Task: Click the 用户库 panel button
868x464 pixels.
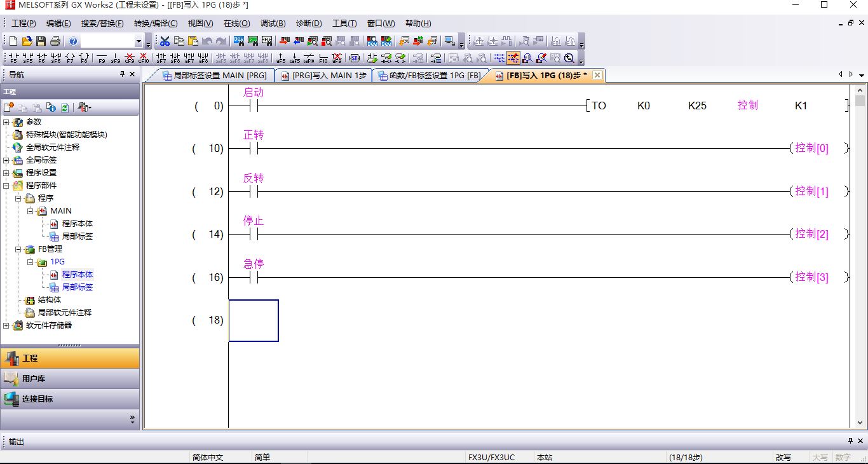Action: (70, 379)
